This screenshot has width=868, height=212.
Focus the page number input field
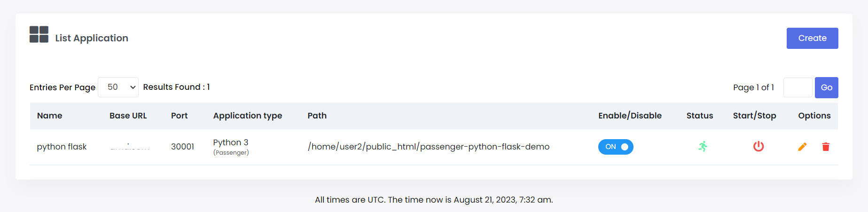[798, 87]
